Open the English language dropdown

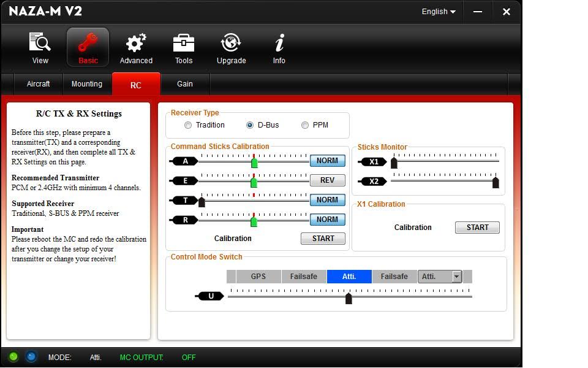[x=439, y=12]
